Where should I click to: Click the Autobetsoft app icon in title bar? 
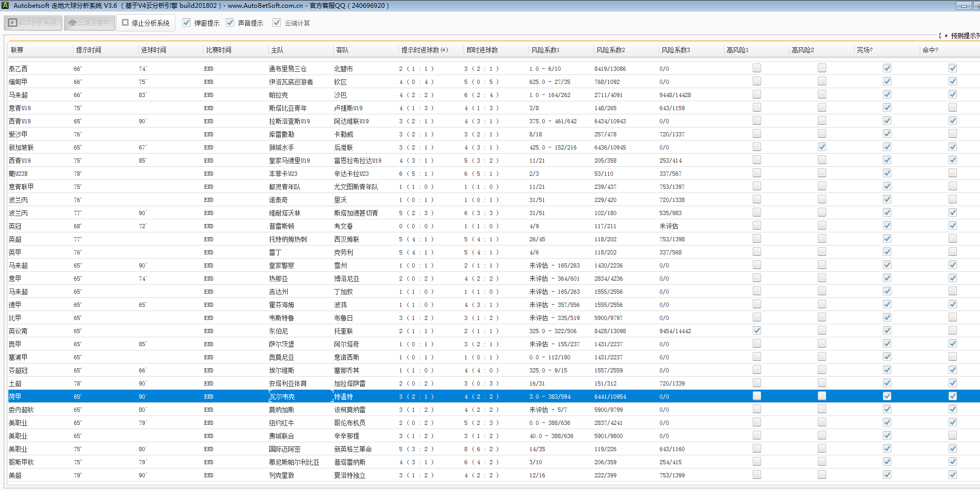(x=5, y=6)
